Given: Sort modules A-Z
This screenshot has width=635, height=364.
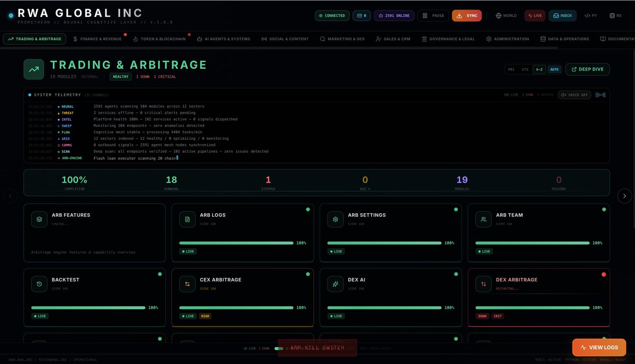Looking at the screenshot, I should 539,69.
